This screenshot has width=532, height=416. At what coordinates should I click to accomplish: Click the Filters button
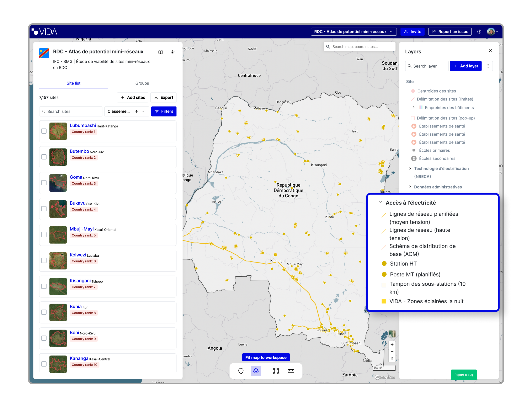coord(164,111)
